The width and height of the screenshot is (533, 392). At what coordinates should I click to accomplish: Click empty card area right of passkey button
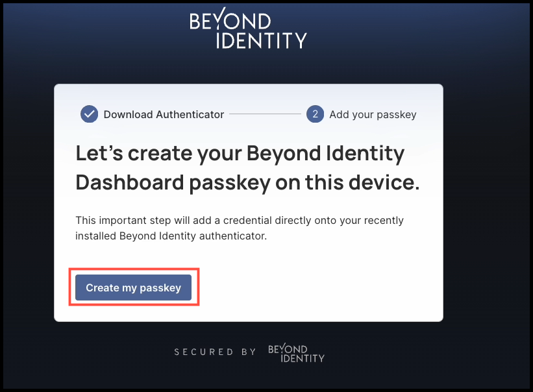pyautogui.click(x=316, y=288)
